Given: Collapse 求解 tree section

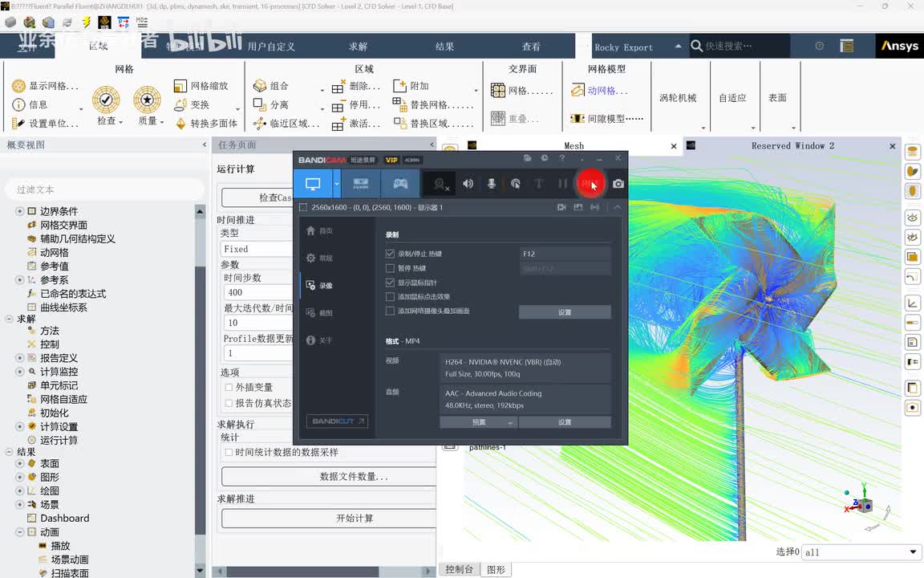Looking at the screenshot, I should pos(10,319).
